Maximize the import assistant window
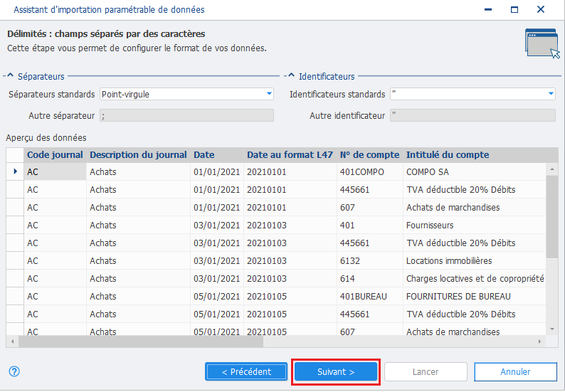 coord(514,9)
